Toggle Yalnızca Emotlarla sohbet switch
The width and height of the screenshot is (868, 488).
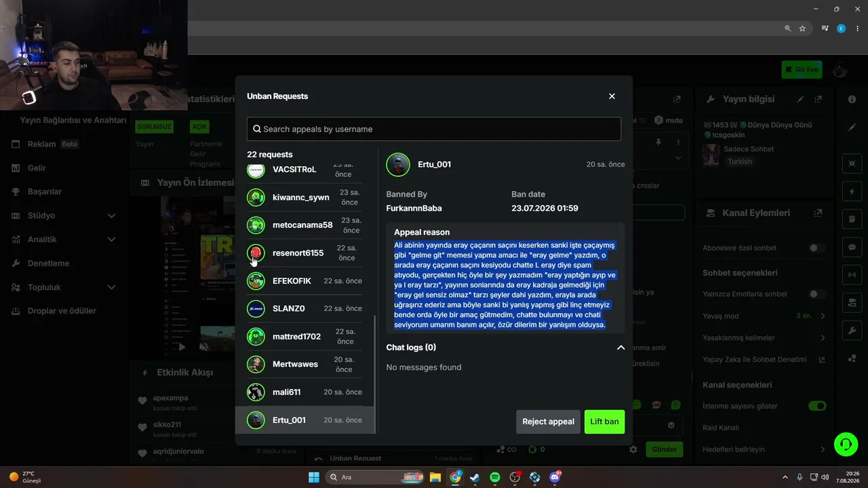pyautogui.click(x=817, y=294)
